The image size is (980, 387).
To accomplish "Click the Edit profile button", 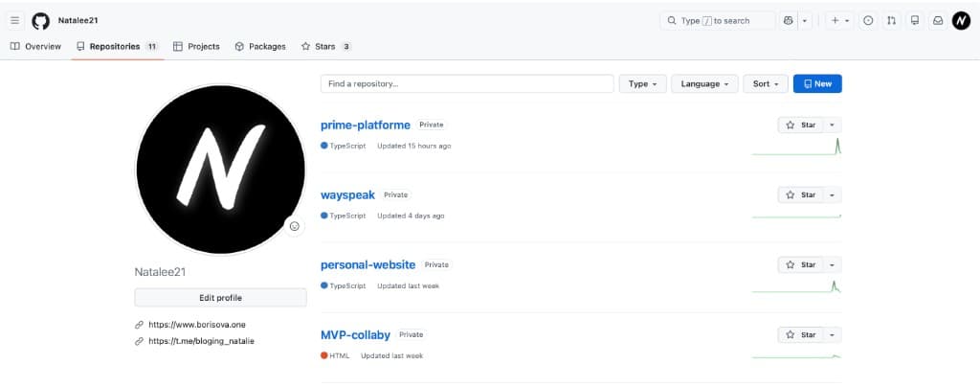I will 221,298.
